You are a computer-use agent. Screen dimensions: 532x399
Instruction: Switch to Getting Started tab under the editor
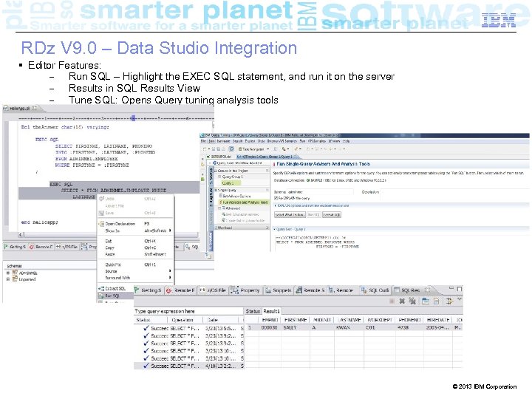click(x=15, y=247)
